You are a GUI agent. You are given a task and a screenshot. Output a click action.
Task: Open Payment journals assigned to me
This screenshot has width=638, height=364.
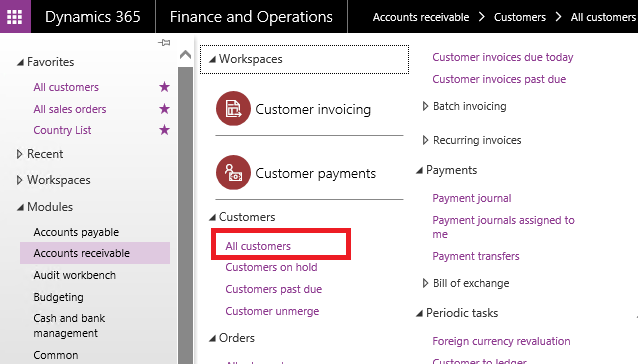click(503, 227)
